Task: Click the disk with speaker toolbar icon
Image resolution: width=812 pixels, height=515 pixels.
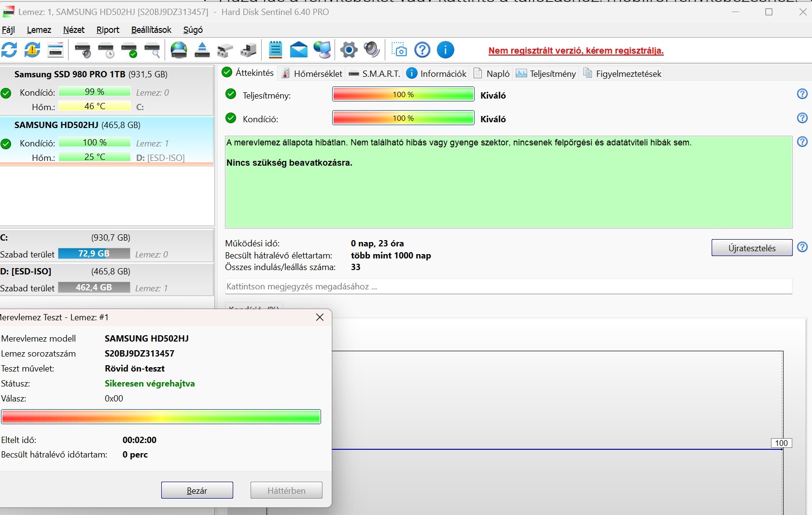Action: tap(83, 50)
